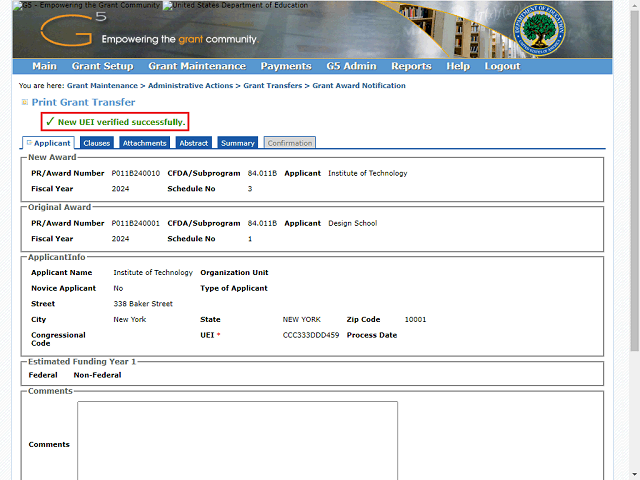The height and width of the screenshot is (480, 640).
Task: Click the green checkmark success icon
Action: [49, 122]
